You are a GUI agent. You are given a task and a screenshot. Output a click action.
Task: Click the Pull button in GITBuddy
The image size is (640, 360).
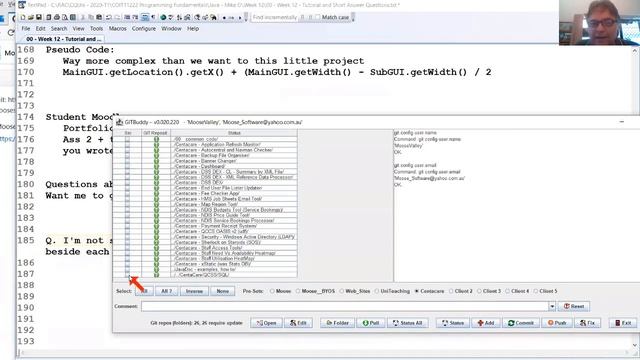pos(371,323)
